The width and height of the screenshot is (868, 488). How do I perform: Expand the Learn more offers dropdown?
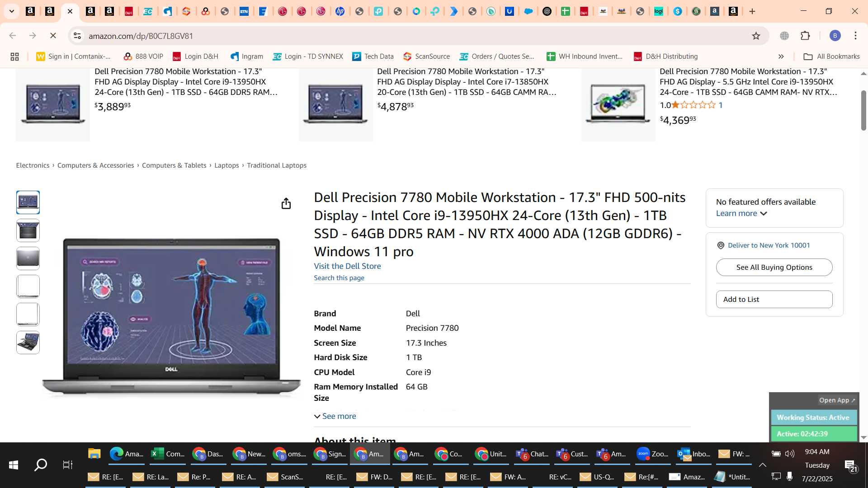click(x=741, y=213)
